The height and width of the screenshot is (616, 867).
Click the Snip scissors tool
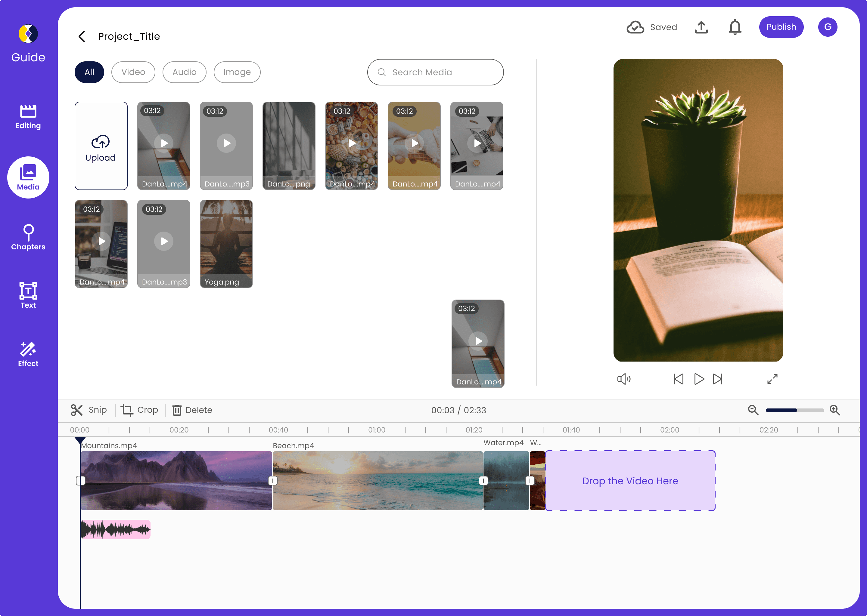77,410
